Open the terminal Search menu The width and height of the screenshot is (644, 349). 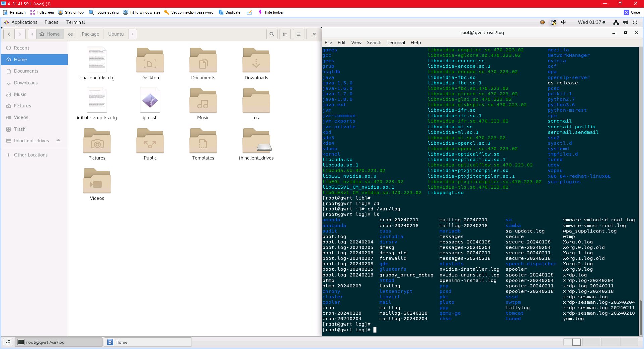(374, 42)
